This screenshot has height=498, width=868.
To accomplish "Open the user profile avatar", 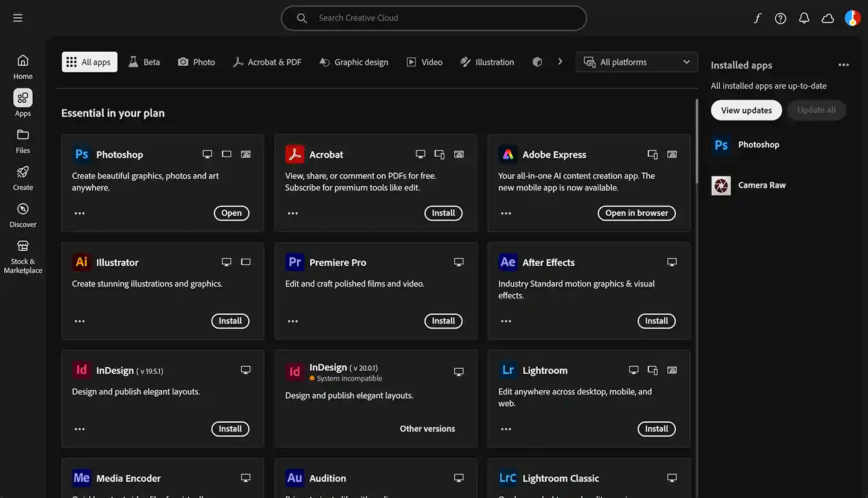I will click(852, 18).
